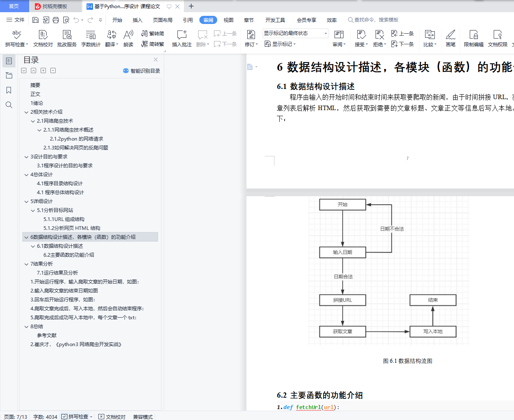Click the Print icon in quick access toolbar
Viewport: 514px width, 420px height.
coord(56,20)
